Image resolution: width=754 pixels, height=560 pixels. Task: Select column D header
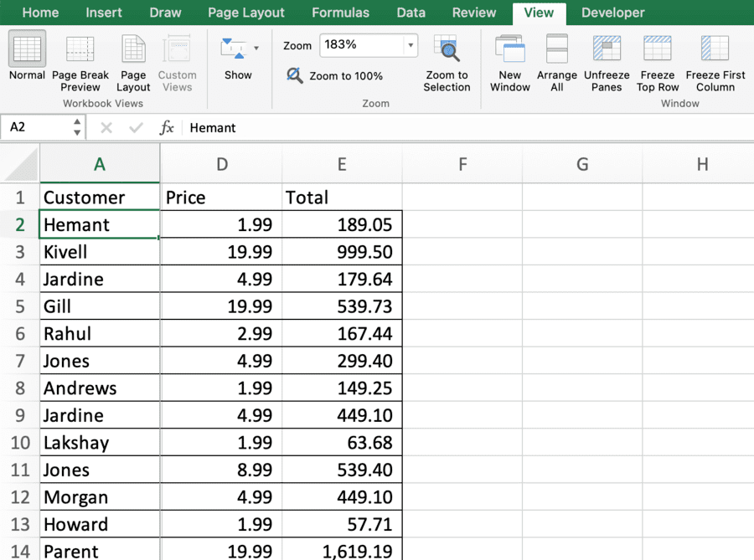221,164
